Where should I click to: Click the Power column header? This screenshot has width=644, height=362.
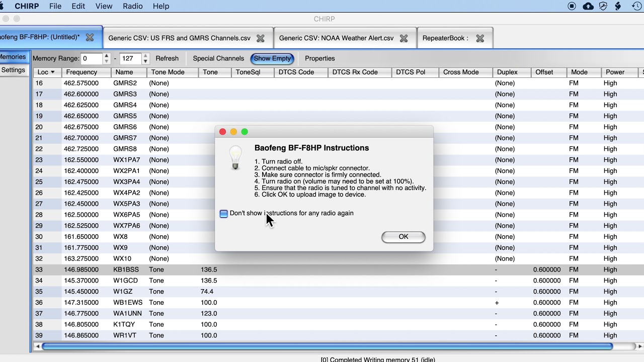click(x=619, y=72)
